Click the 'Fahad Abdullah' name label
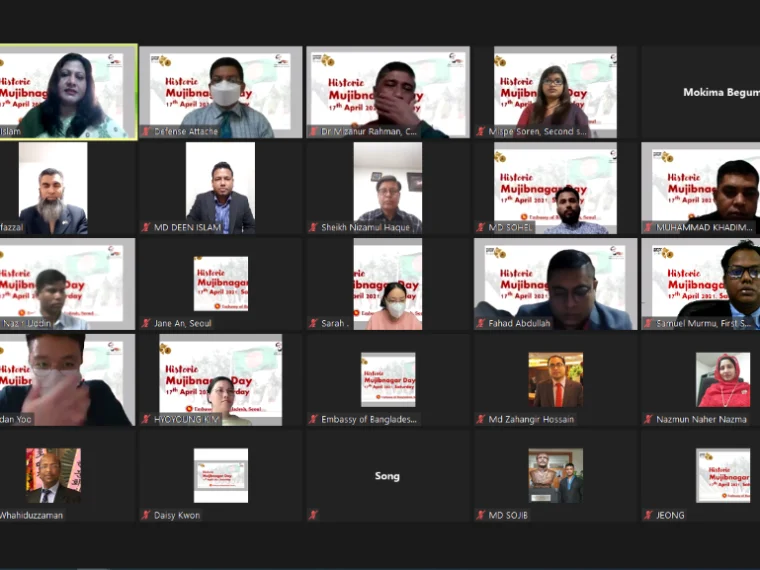Viewport: 760px width, 570px height. tap(519, 323)
